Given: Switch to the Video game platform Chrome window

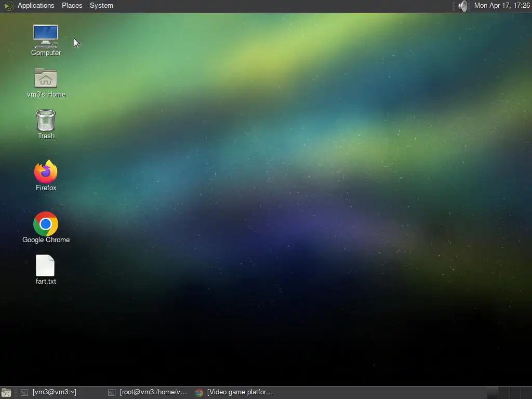Looking at the screenshot, I should point(234,392).
